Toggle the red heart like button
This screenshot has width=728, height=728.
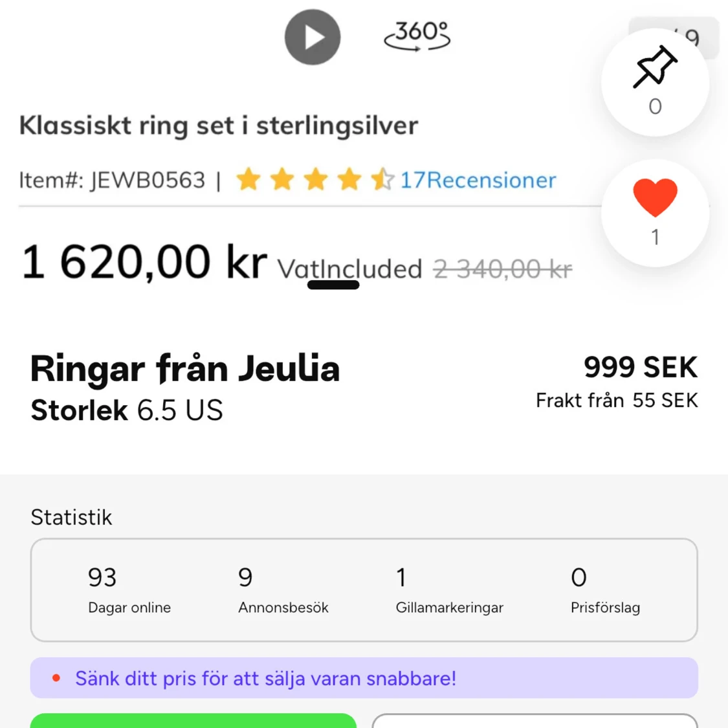655,197
